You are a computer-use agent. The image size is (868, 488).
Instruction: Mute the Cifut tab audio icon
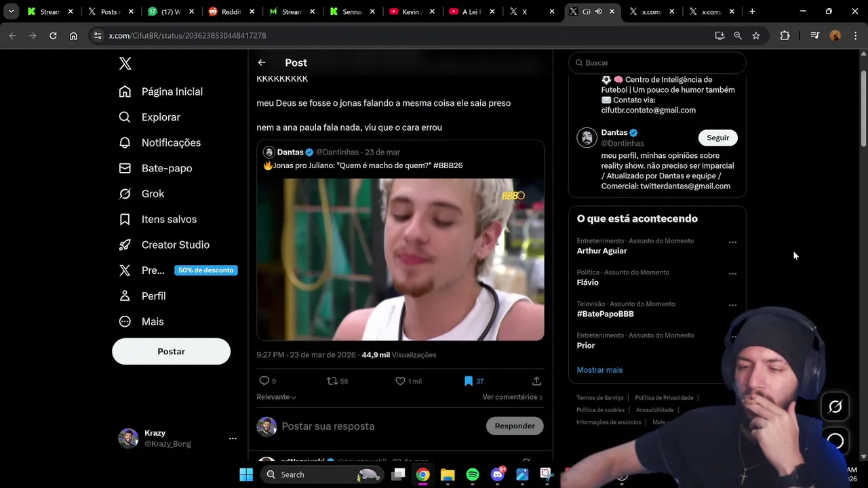[x=598, y=12]
